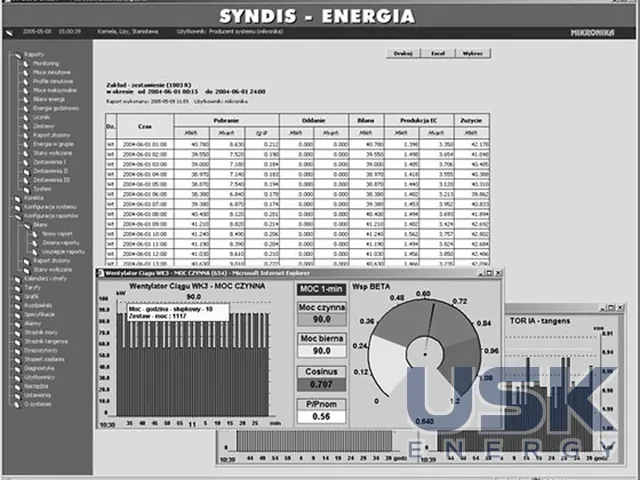The height and width of the screenshot is (480, 640).
Task: Click the Excel export button
Action: coord(438,53)
